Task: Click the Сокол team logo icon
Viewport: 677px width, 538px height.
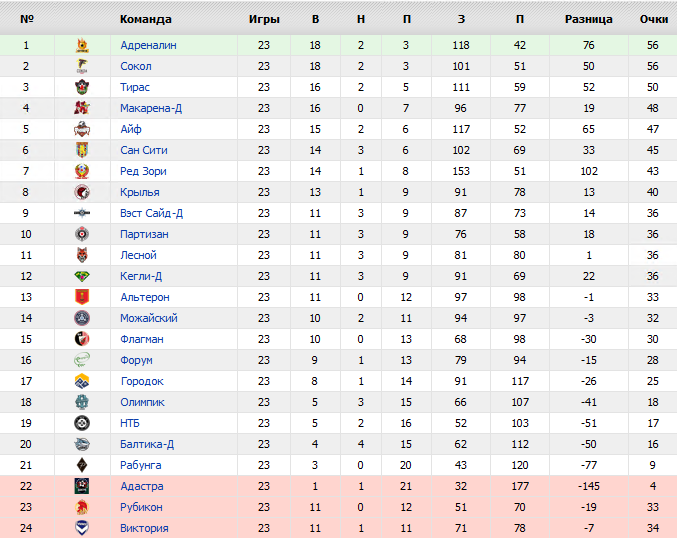Action: [x=82, y=66]
